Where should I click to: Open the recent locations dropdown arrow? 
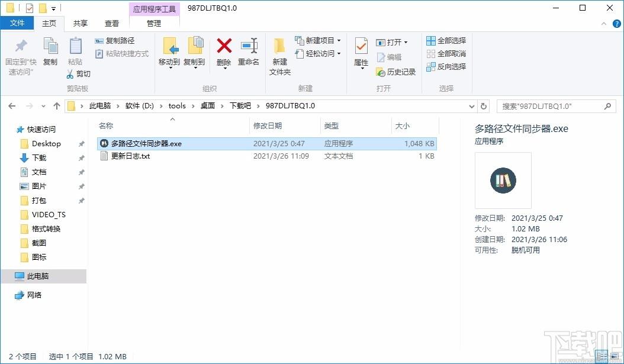[43, 106]
